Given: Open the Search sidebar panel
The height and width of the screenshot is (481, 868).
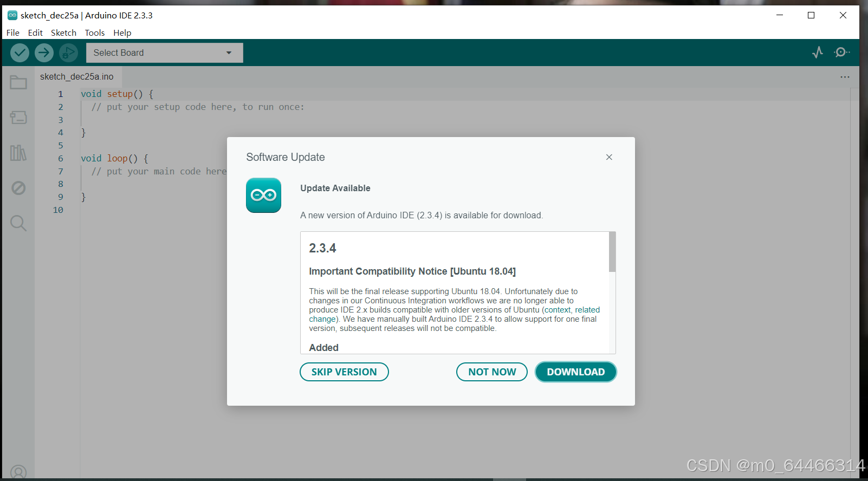Looking at the screenshot, I should pyautogui.click(x=18, y=223).
